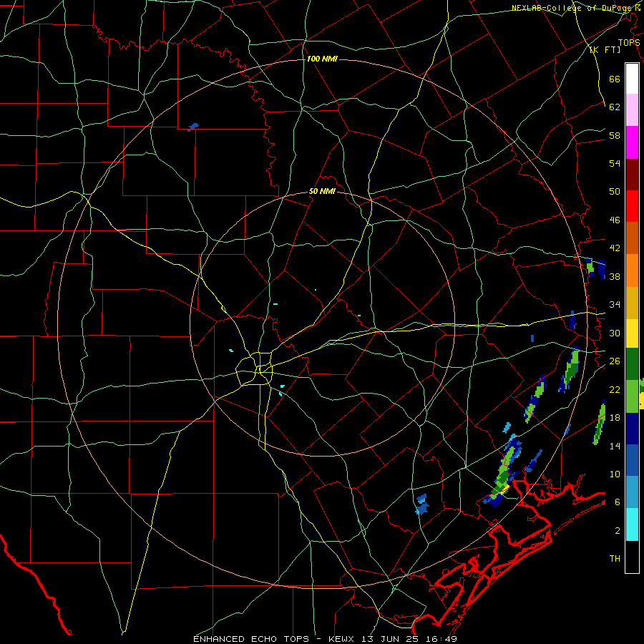The height and width of the screenshot is (644, 644).
Task: Click the legend value "46"
Action: (x=615, y=220)
